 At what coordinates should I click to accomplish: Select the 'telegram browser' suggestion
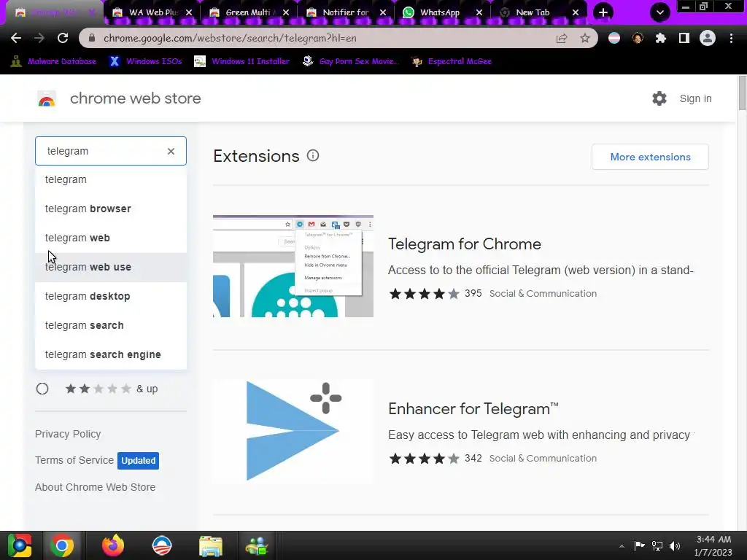tap(111, 209)
